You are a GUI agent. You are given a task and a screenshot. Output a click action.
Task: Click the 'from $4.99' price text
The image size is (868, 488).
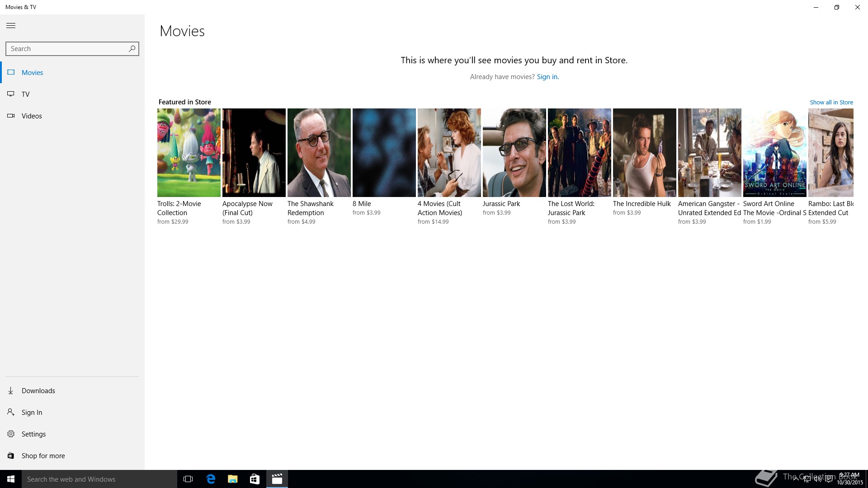(302, 222)
